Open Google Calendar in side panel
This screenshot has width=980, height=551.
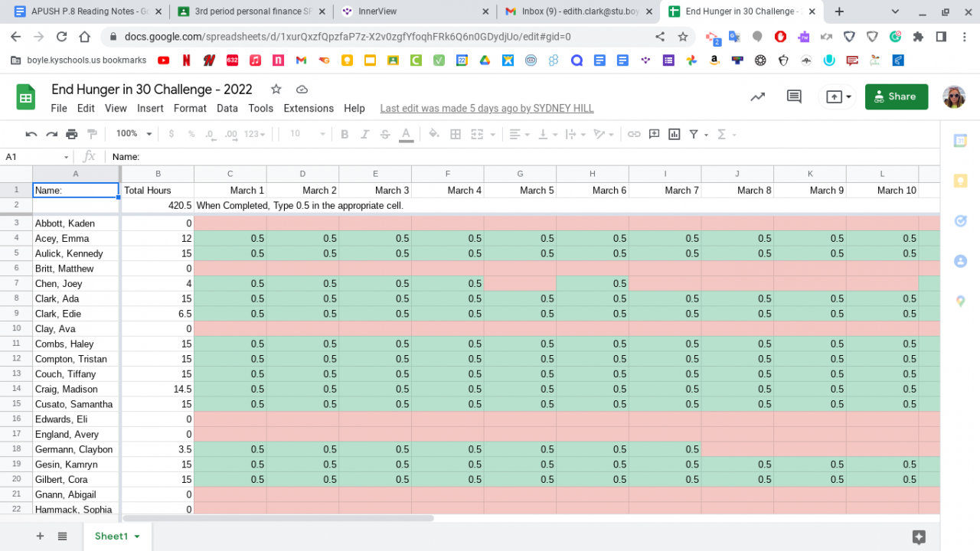click(x=960, y=141)
